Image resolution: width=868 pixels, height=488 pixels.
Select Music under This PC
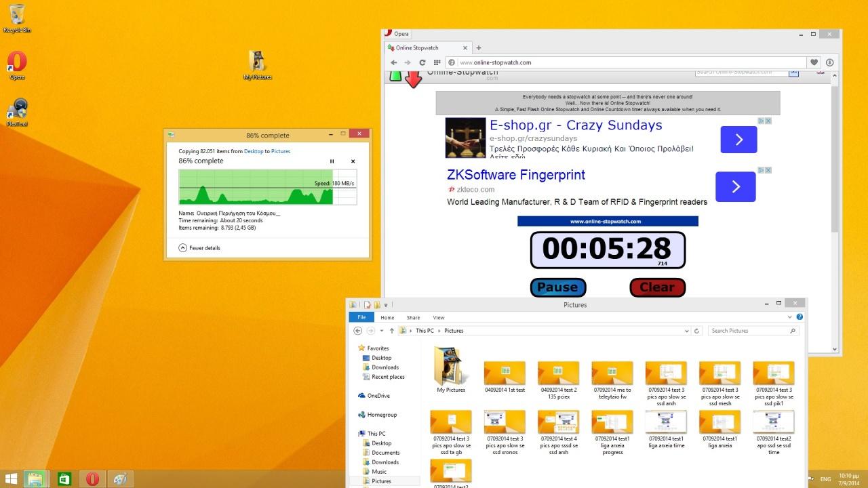[x=378, y=472]
